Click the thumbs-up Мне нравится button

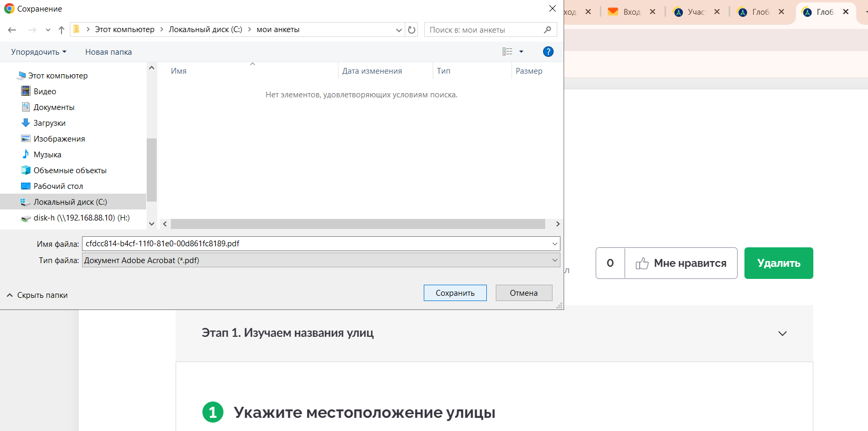(x=681, y=263)
